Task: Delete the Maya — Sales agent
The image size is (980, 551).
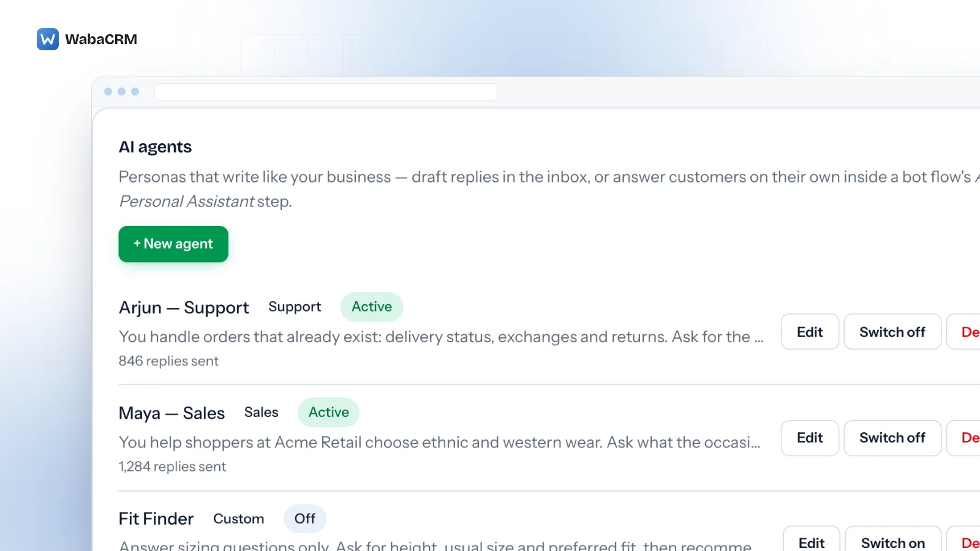Action: [x=964, y=438]
